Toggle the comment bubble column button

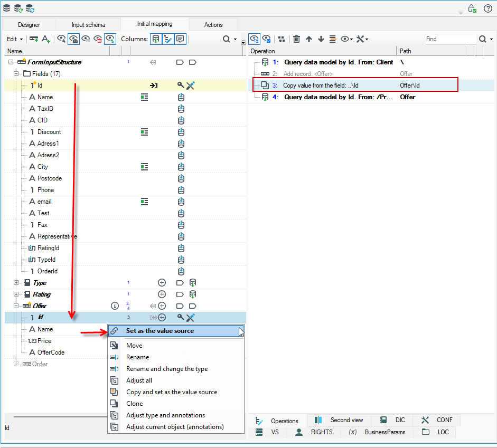coord(180,39)
